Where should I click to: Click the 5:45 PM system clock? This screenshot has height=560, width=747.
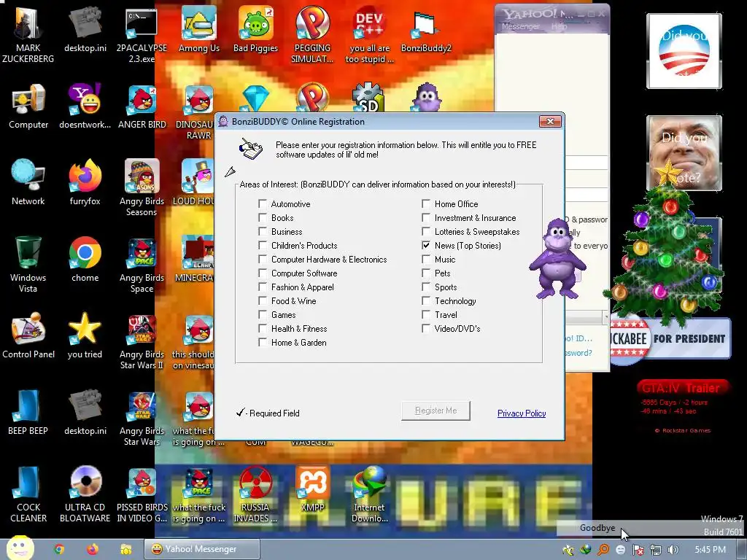[x=710, y=550]
